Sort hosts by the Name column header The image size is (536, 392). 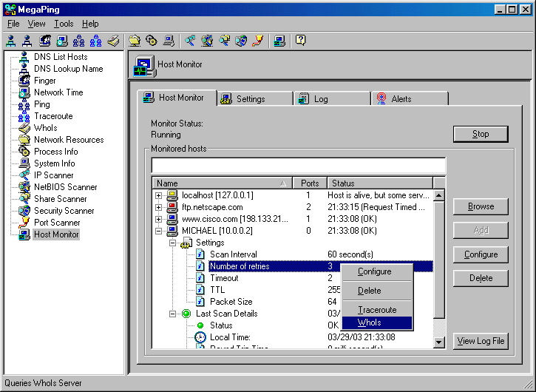[223, 183]
